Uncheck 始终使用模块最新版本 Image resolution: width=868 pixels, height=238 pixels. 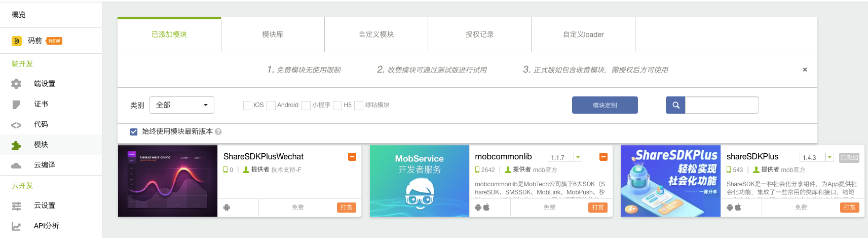134,131
